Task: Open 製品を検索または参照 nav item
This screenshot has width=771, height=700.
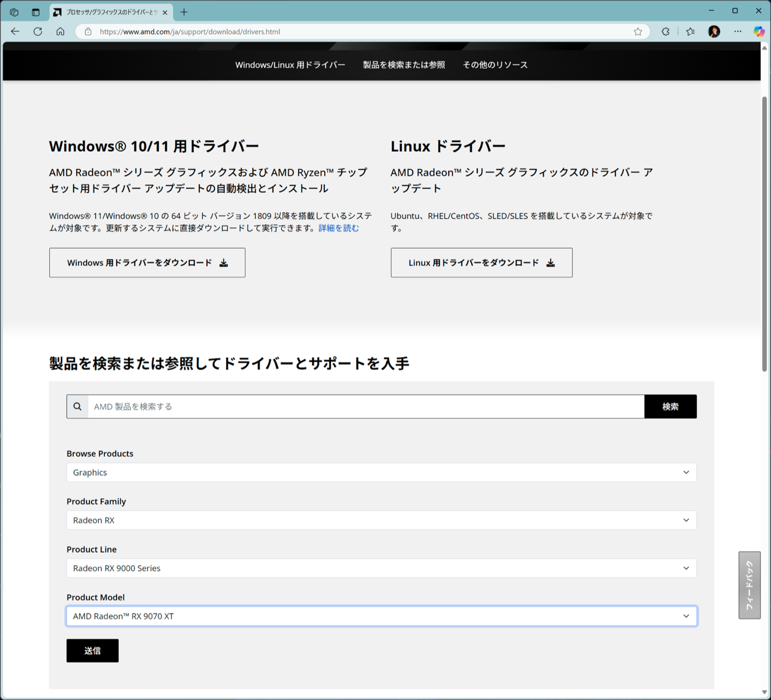Action: click(x=404, y=65)
